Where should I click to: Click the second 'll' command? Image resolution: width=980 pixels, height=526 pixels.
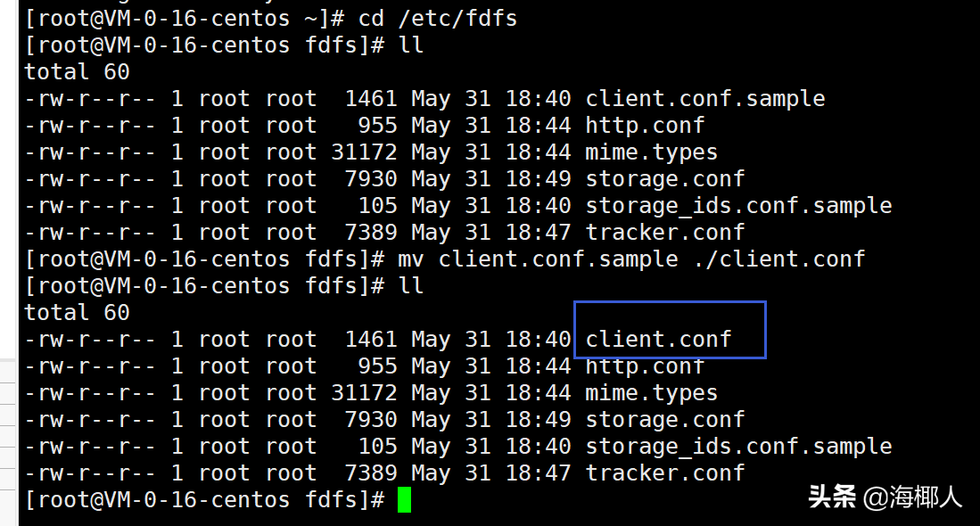(412, 286)
